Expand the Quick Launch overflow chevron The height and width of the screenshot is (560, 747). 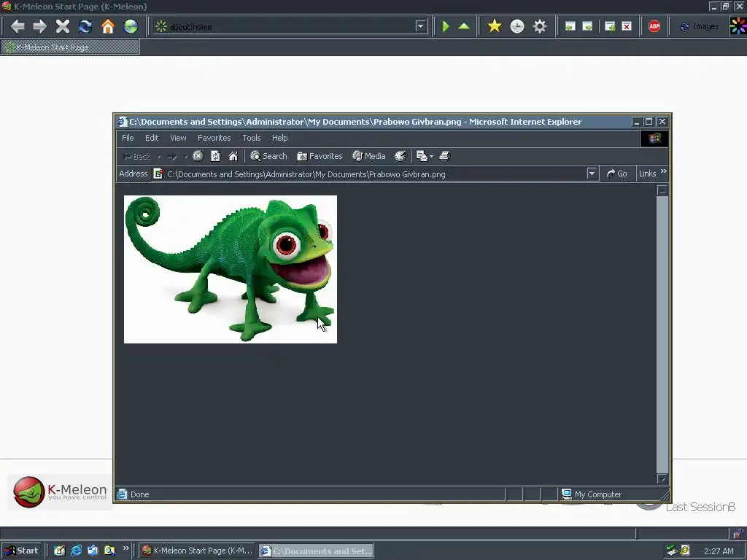[125, 548]
